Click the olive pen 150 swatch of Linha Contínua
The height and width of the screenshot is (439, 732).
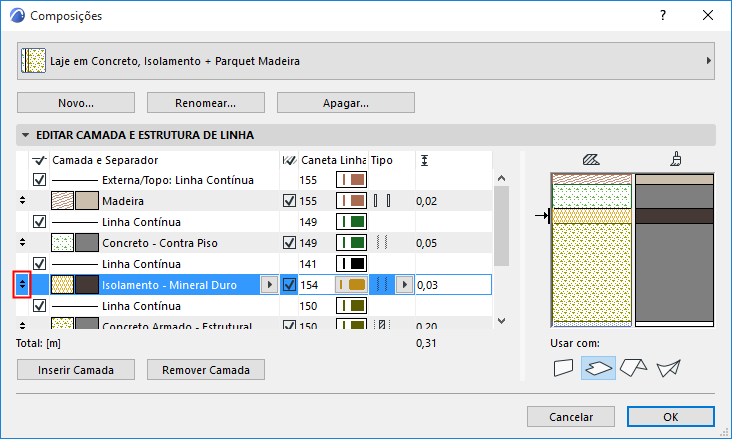coord(351,305)
